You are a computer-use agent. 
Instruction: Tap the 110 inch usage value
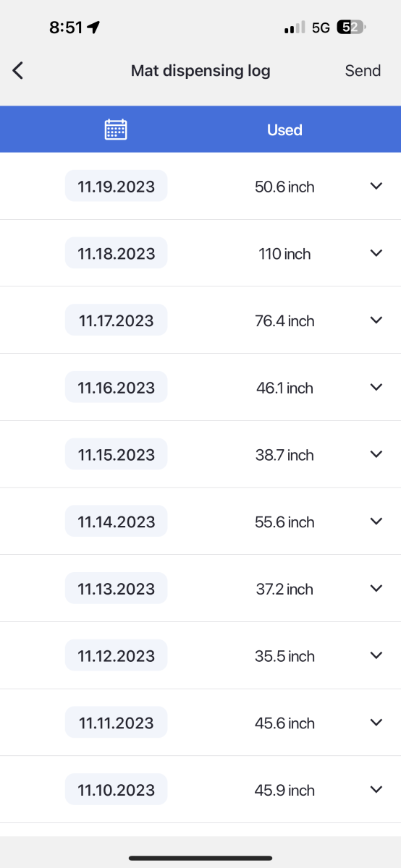coord(284,254)
